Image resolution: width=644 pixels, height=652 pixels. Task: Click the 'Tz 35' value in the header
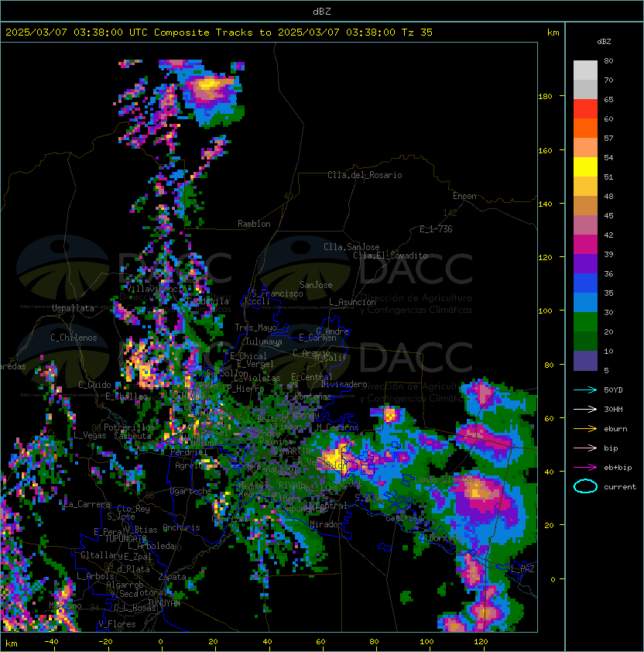click(x=417, y=33)
